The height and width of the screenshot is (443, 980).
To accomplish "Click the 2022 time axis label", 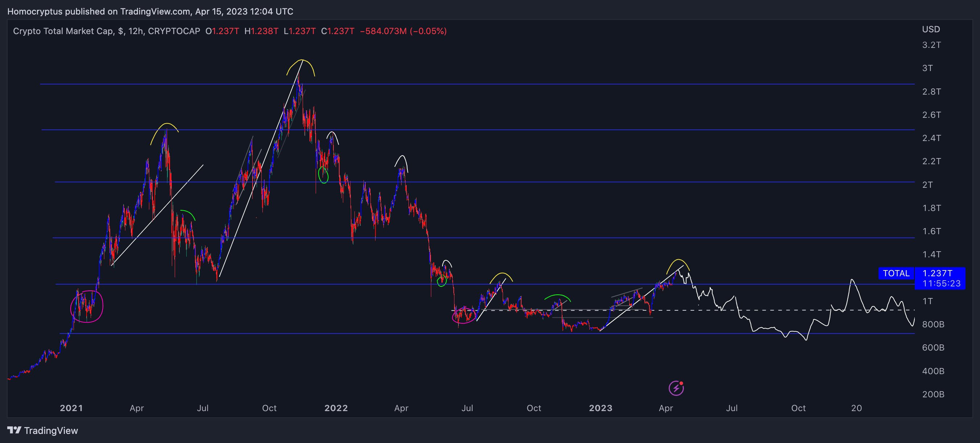I will (336, 408).
